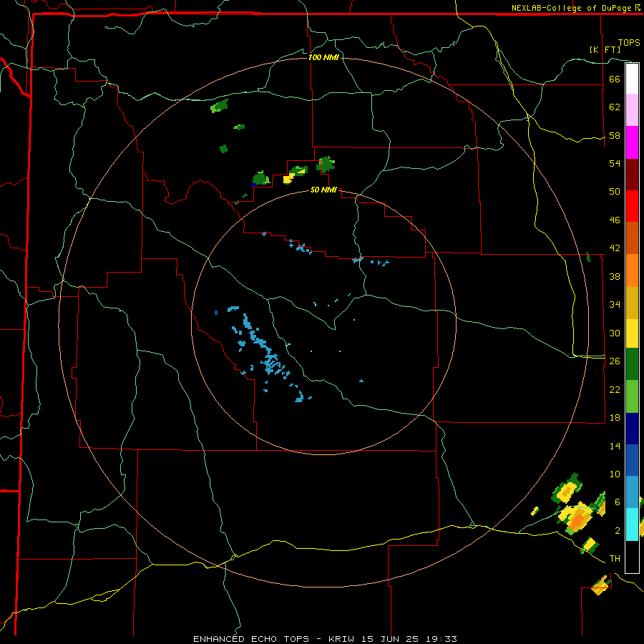Click the legend value 38
Image resolution: width=644 pixels, height=644 pixels.
pyautogui.click(x=615, y=276)
